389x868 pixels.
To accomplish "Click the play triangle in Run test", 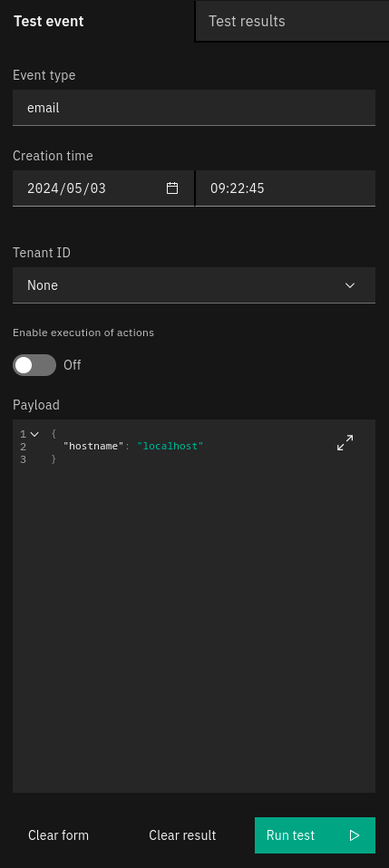I will click(x=355, y=835).
